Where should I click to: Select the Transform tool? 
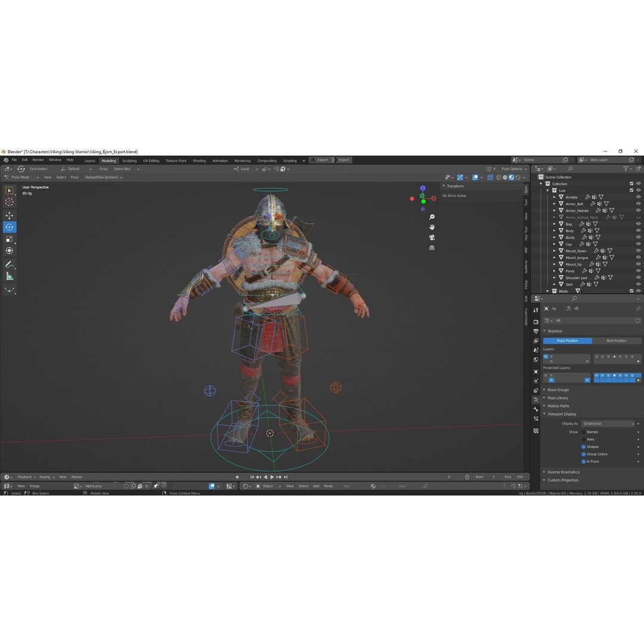10,250
